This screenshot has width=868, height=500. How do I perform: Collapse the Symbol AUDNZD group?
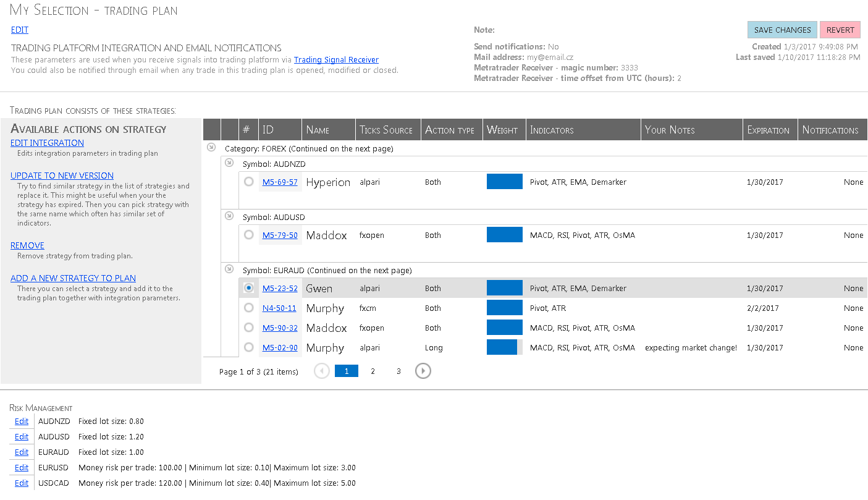229,163
